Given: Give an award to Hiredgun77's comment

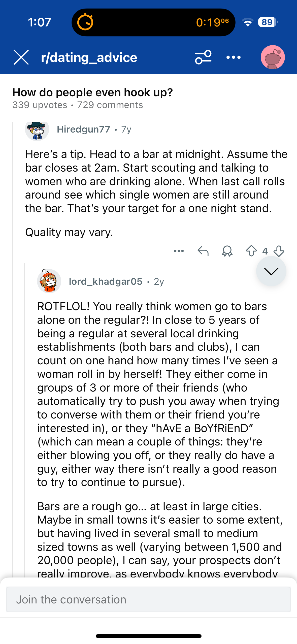Looking at the screenshot, I should [x=227, y=251].
